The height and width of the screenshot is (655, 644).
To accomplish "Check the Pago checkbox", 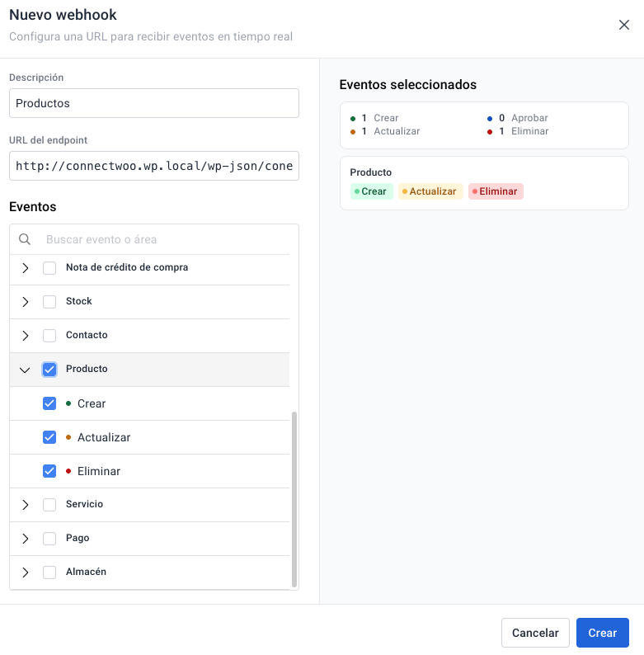I will (49, 539).
